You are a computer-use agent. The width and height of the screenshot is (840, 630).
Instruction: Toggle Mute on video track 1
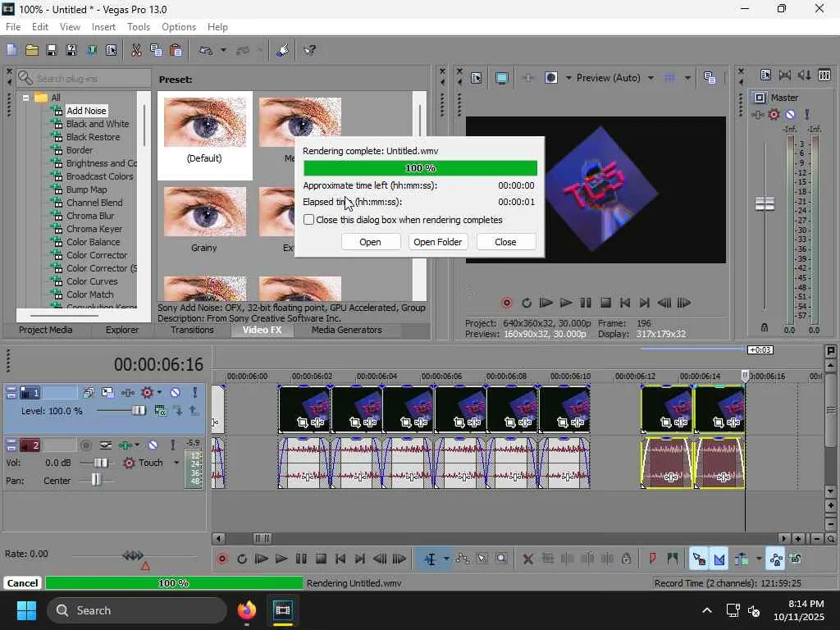[176, 393]
